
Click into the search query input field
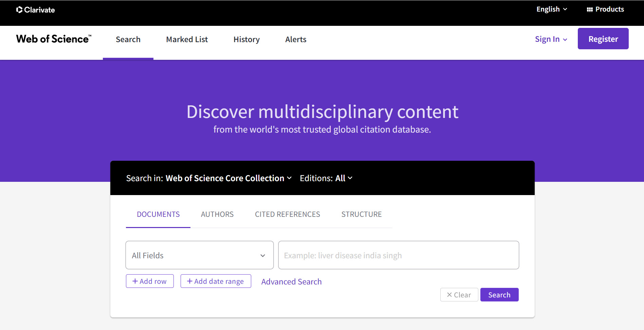[x=399, y=255]
